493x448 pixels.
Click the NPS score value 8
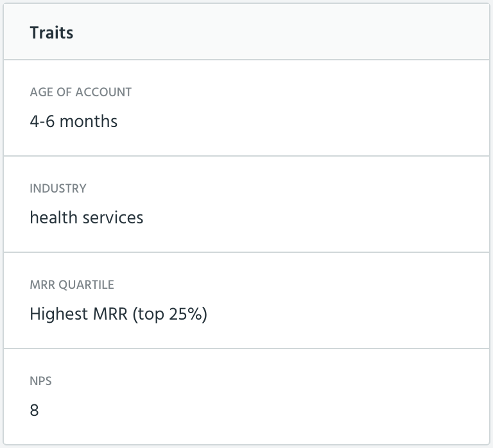point(34,410)
